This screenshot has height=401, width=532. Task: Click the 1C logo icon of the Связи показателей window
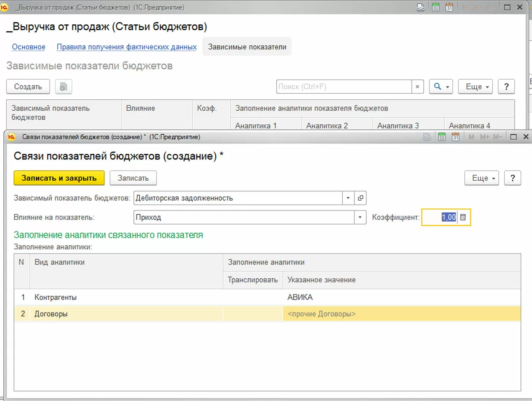click(12, 137)
